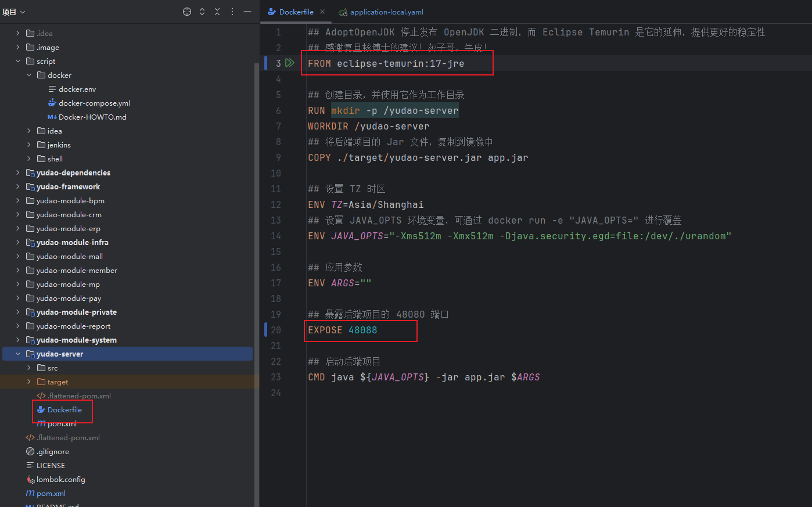The image size is (812, 507).
Task: Hide the project panel with minimize icon
Action: [247, 12]
